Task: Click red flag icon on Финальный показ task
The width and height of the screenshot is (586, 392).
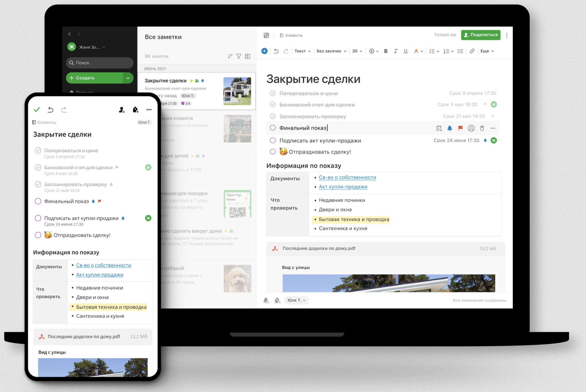Action: pos(460,128)
